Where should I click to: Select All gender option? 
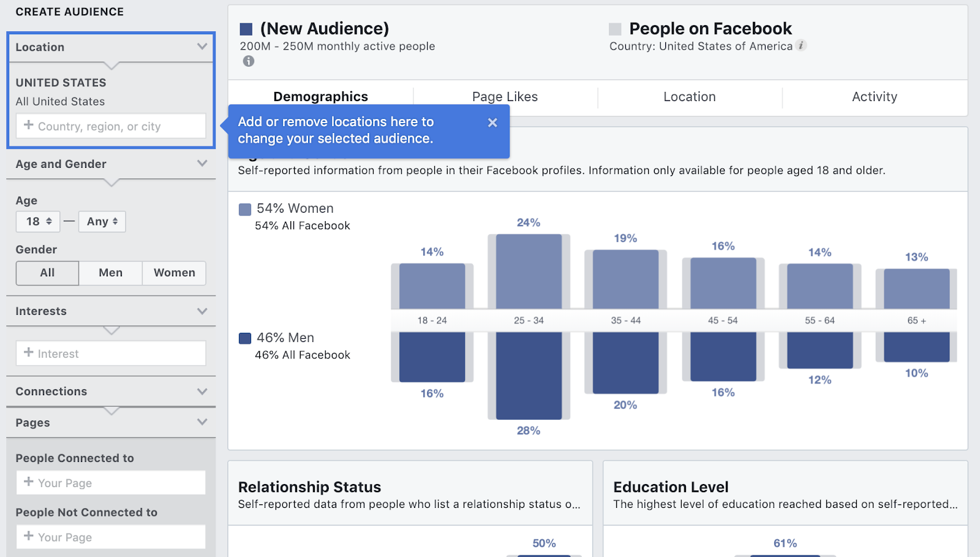pos(47,273)
